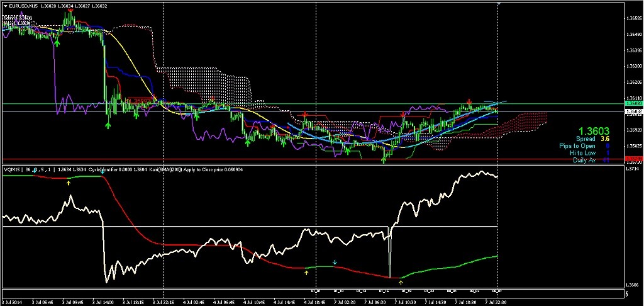Click cyan down arrow on the lower indicator's mid-section

(335, 262)
